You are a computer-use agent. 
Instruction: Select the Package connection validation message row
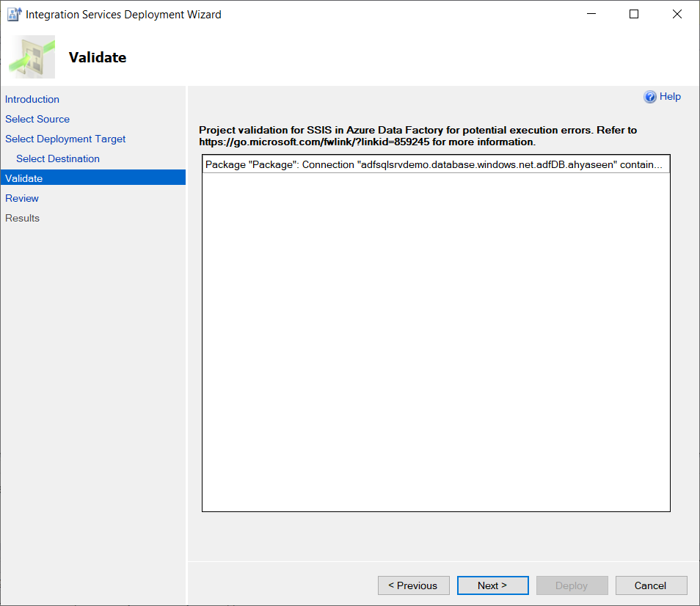tap(436, 164)
